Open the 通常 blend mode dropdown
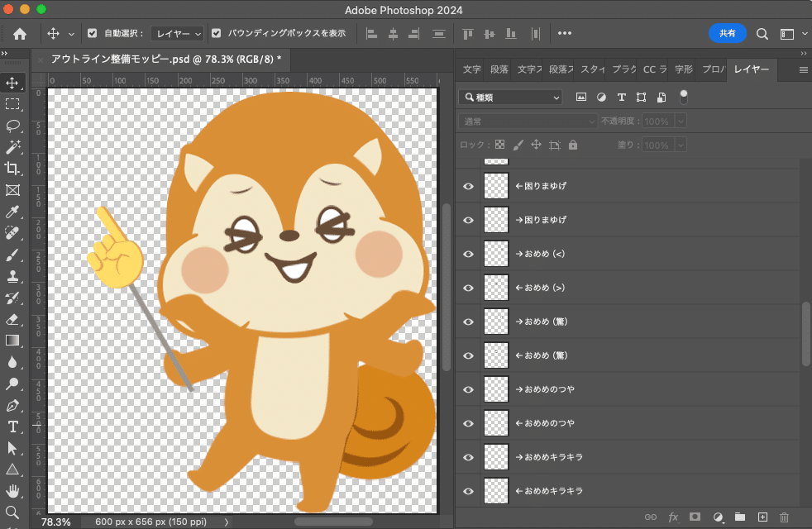This screenshot has width=812, height=529. click(x=528, y=122)
